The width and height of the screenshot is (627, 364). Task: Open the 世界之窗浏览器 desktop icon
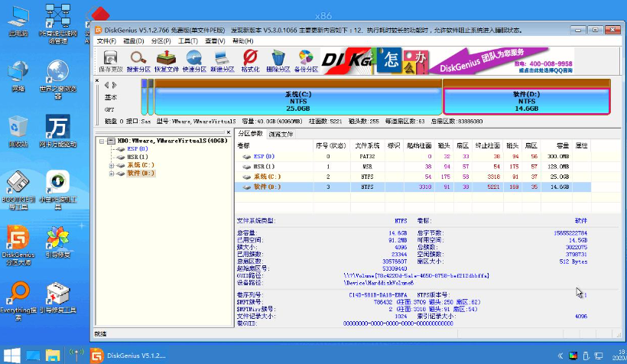(58, 79)
